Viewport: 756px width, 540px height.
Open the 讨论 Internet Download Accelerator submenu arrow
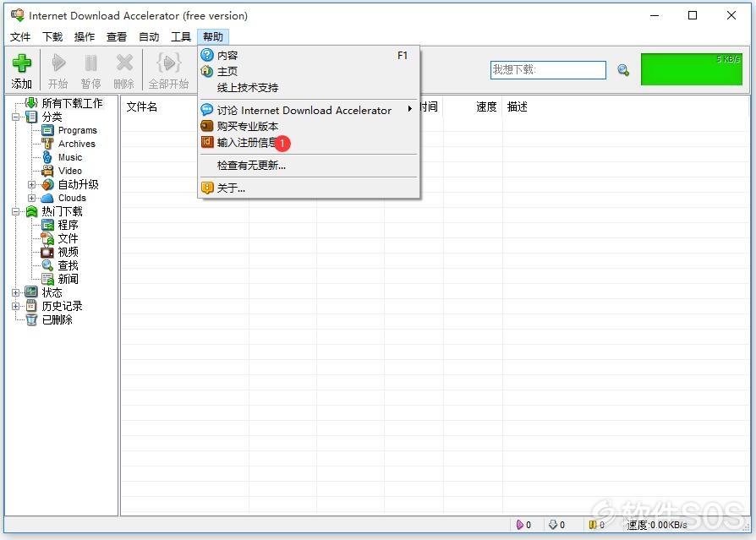click(410, 109)
